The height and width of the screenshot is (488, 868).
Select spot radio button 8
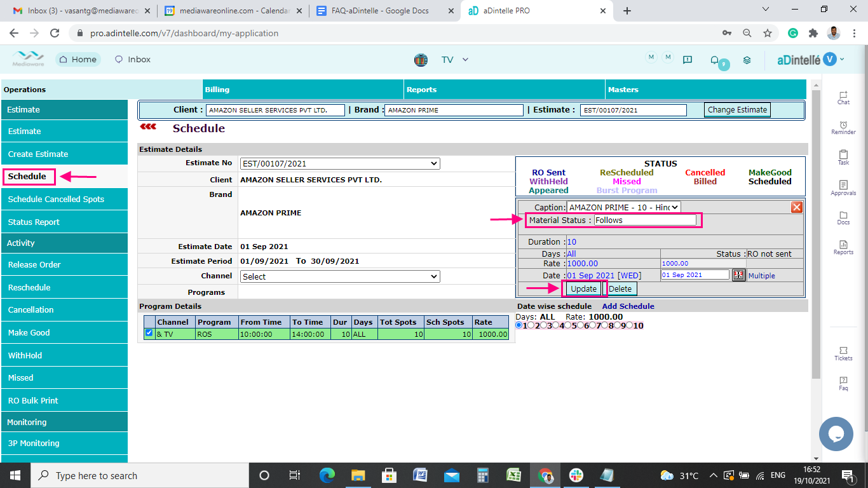[x=604, y=325]
